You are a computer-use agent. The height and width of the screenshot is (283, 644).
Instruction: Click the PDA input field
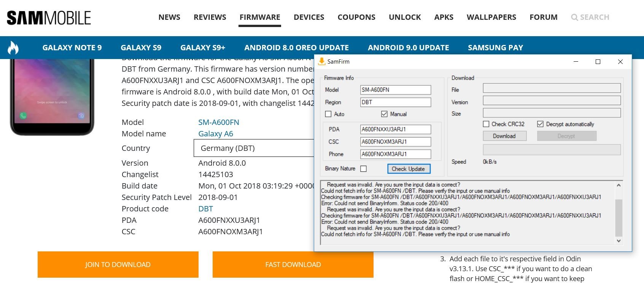click(x=396, y=130)
